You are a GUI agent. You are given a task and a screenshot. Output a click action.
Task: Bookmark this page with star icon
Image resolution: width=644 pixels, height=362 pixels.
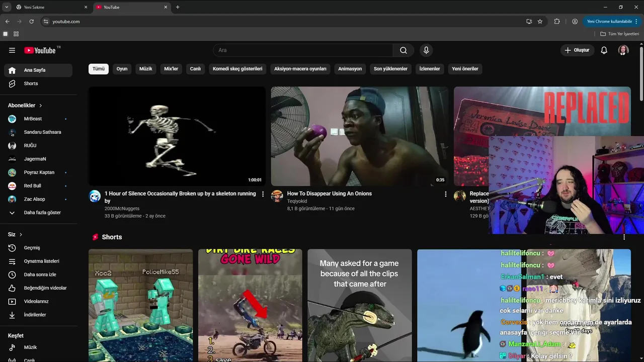click(x=540, y=22)
